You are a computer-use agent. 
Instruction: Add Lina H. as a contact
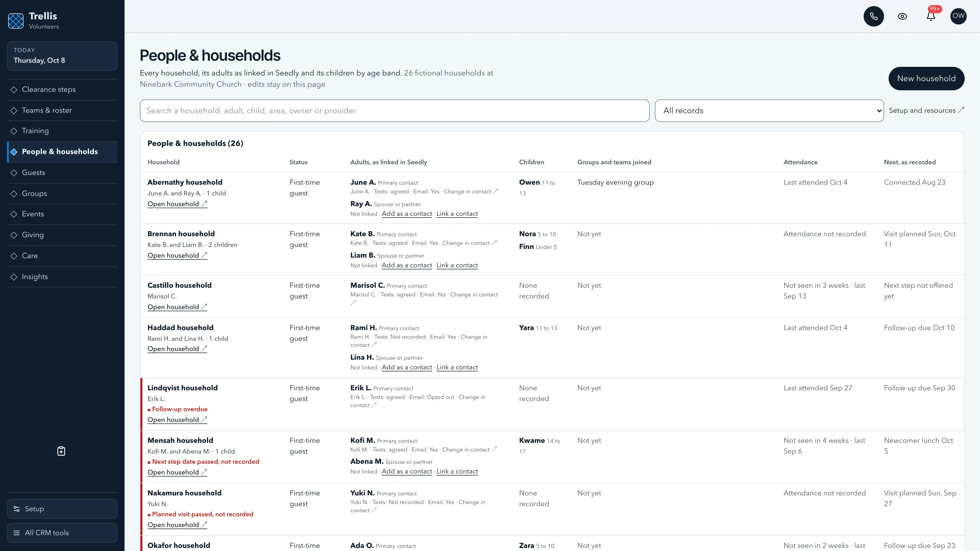(407, 367)
